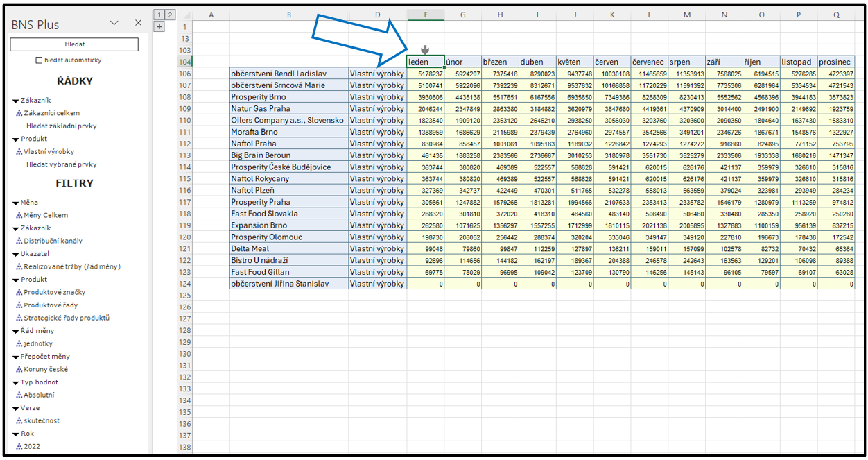Select cell Fast Food Slovakia
Image resolution: width=868 pixels, height=460 pixels.
pyautogui.click(x=288, y=214)
